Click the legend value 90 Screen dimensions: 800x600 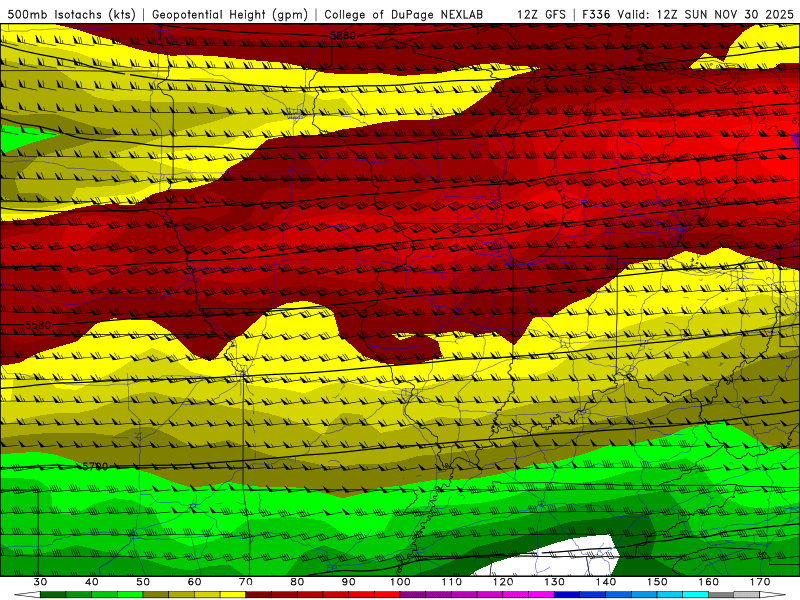tap(348, 582)
